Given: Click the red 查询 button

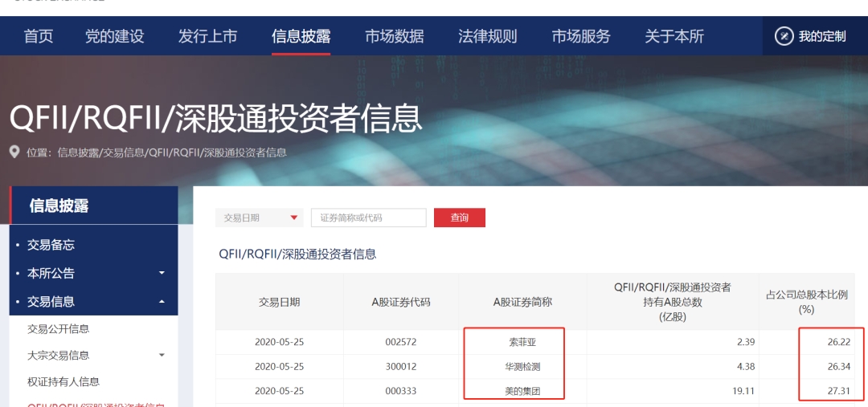Looking at the screenshot, I should pyautogui.click(x=460, y=218).
